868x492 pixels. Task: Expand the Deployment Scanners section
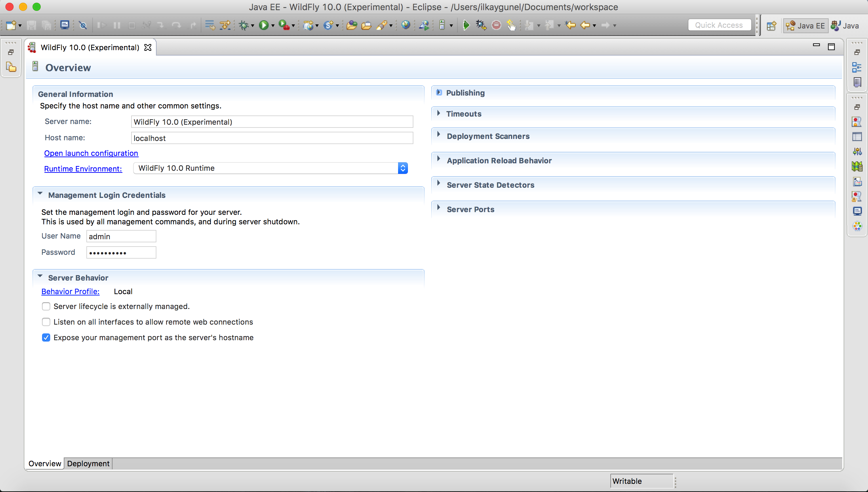click(x=439, y=134)
